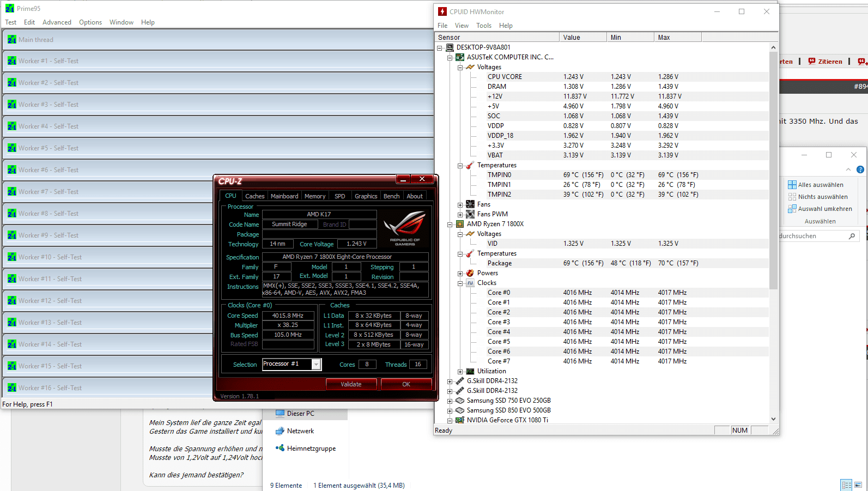Click the AMD Ryzen 7 1800X CPU icon
The width and height of the screenshot is (868, 491).
[460, 224]
